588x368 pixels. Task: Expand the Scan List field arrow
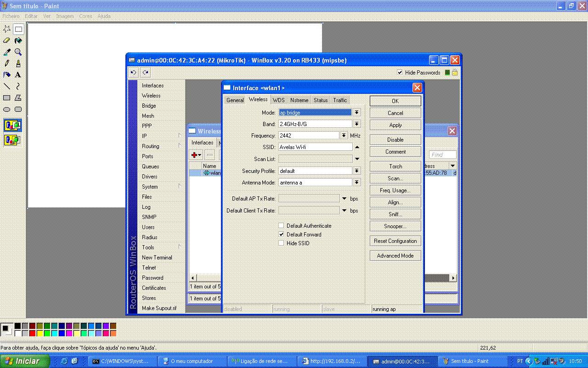click(357, 159)
